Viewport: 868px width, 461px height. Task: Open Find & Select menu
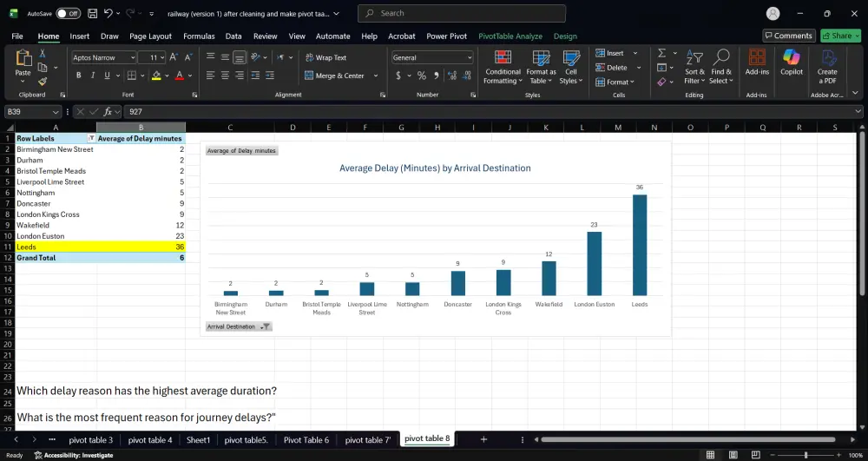pyautogui.click(x=721, y=67)
